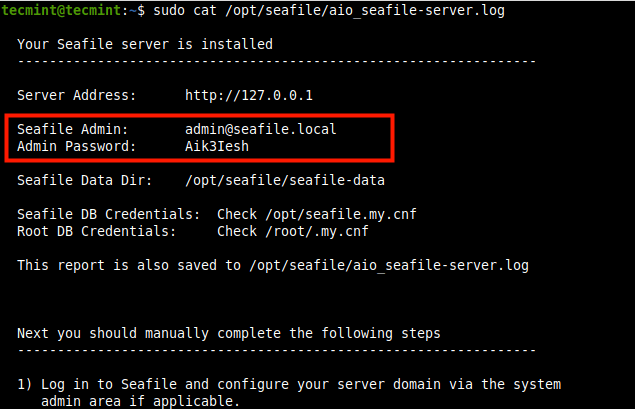
Task: Click the tecmint@tecmint shell prompt
Action: (64, 10)
